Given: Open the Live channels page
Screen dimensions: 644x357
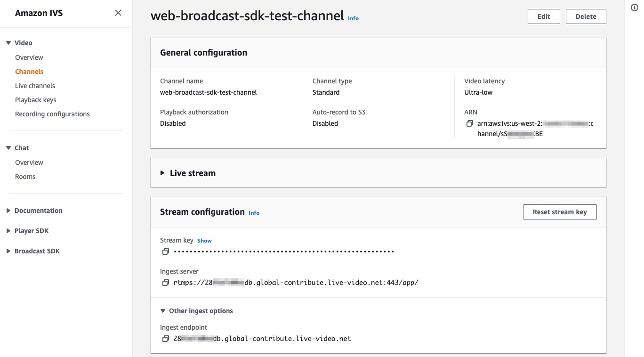Looking at the screenshot, I should coord(35,86).
